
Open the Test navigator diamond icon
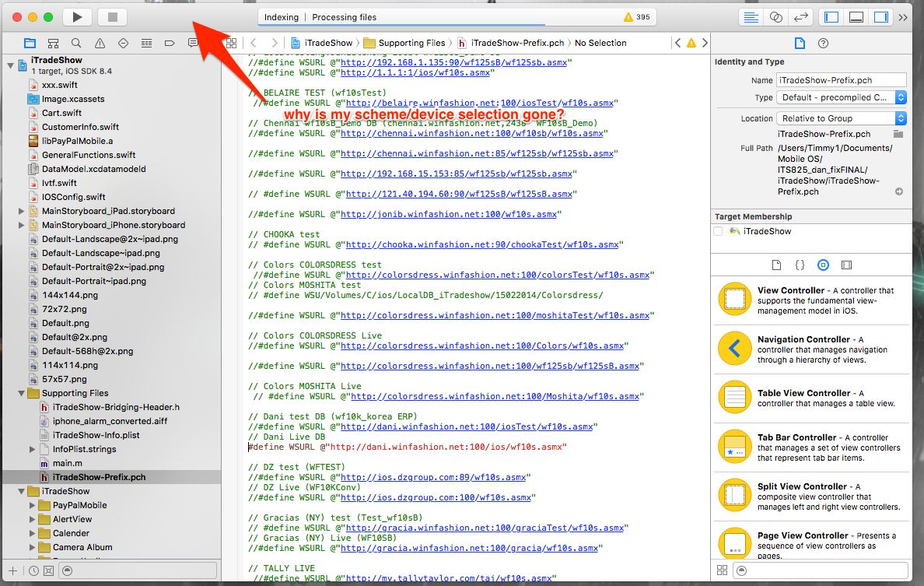tap(123, 43)
